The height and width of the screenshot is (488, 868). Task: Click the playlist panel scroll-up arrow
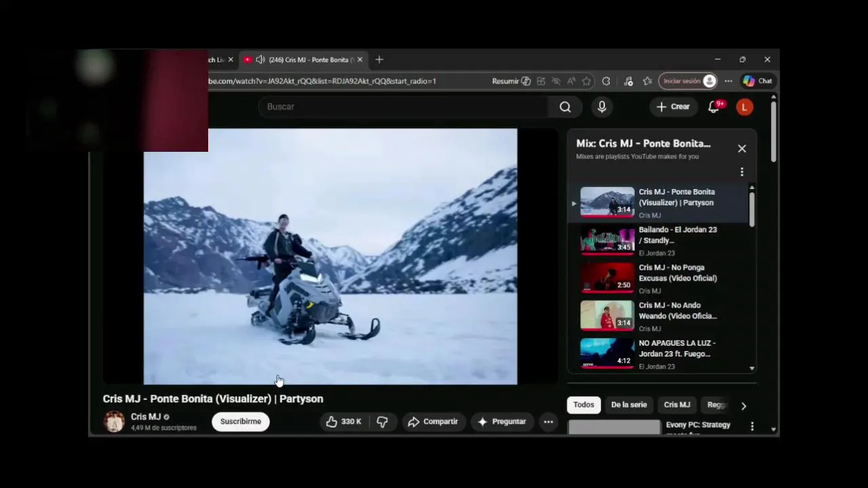[751, 188]
